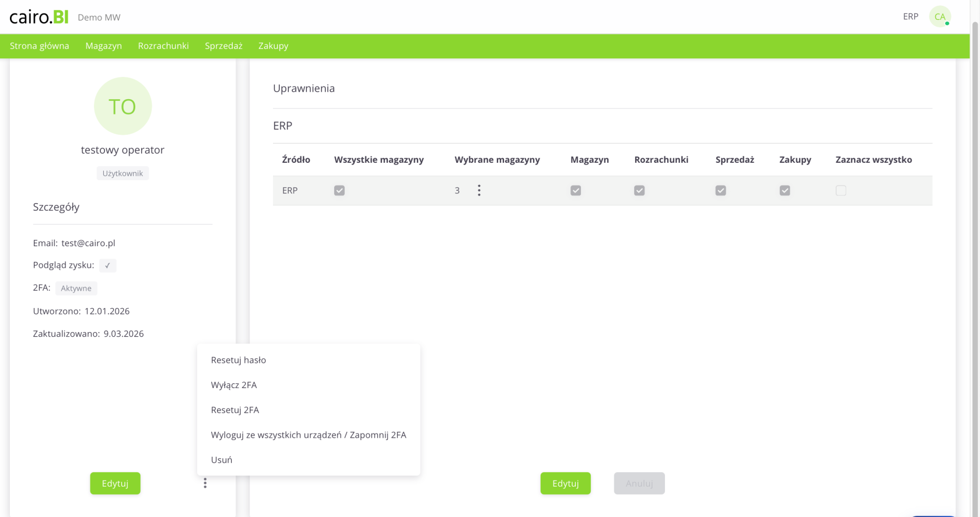Image resolution: width=980 pixels, height=517 pixels.
Task: Click the TO profile avatar
Action: pos(123,106)
